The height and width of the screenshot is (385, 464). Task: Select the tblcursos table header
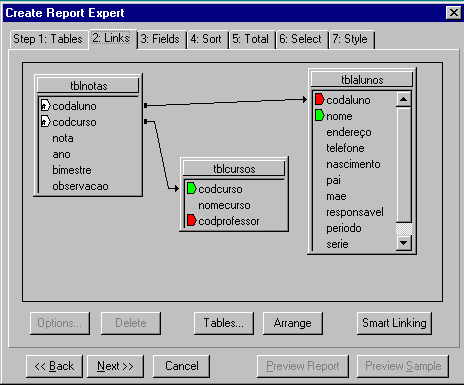234,169
